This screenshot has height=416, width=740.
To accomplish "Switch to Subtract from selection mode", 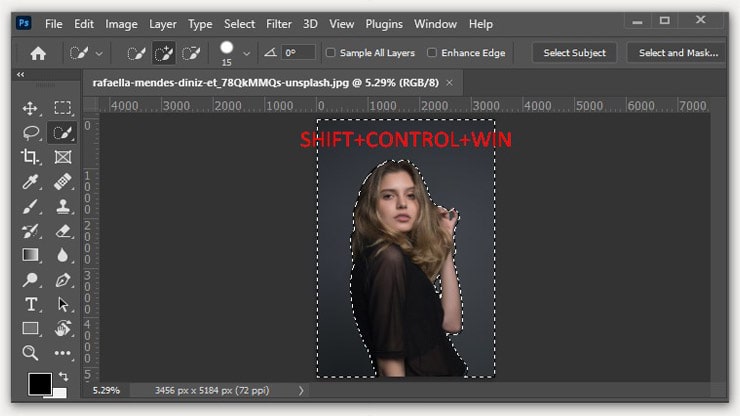I will tap(190, 53).
